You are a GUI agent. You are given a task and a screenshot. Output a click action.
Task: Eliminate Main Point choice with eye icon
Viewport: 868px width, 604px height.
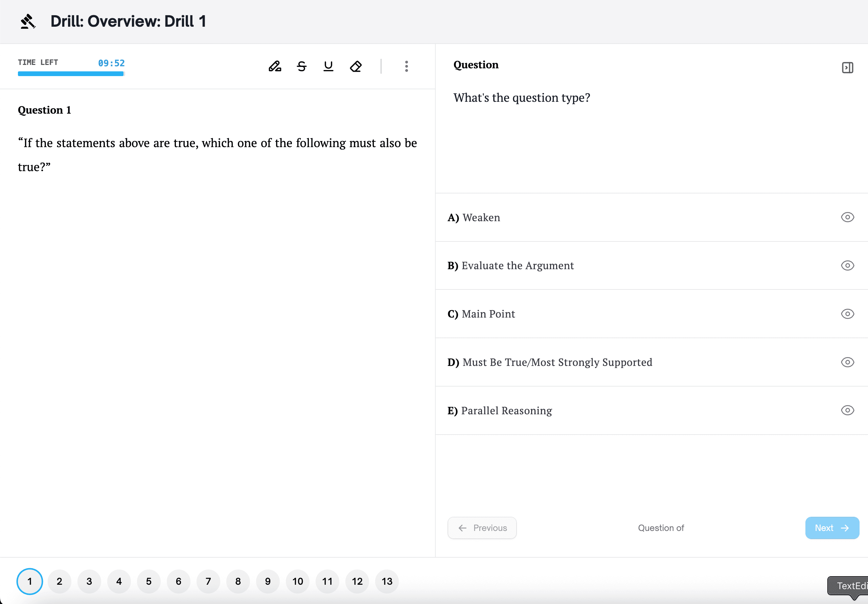click(847, 314)
